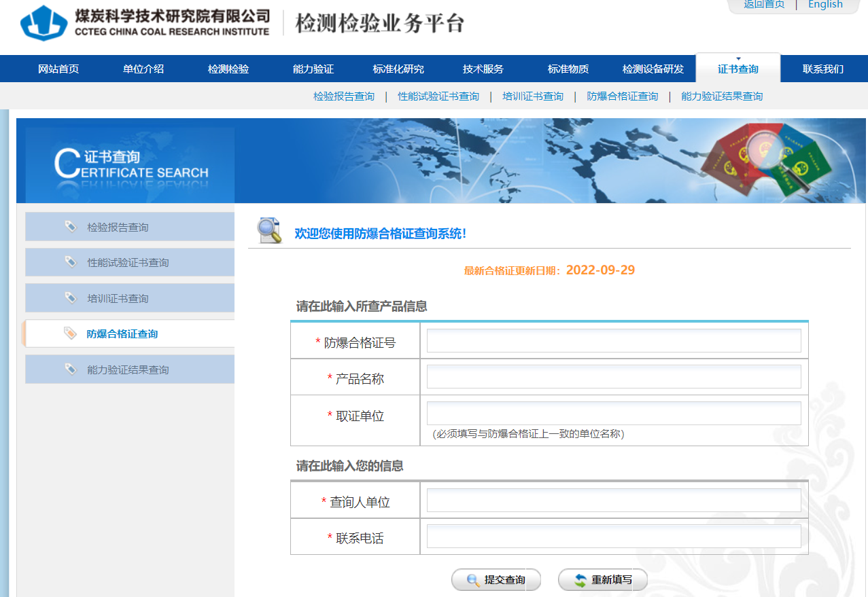Click tag icon beside 培训证书查询 in sidebar
Screen dimensions: 868x597
click(71, 297)
